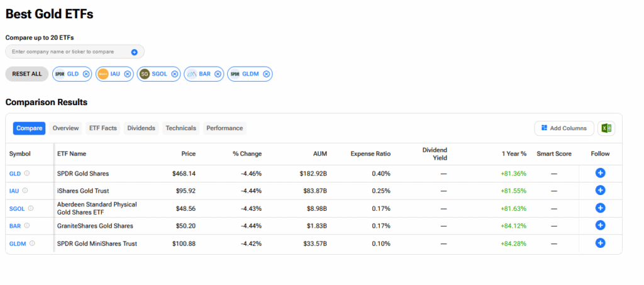
Task: Export table via Excel icon
Action: pyautogui.click(x=606, y=128)
